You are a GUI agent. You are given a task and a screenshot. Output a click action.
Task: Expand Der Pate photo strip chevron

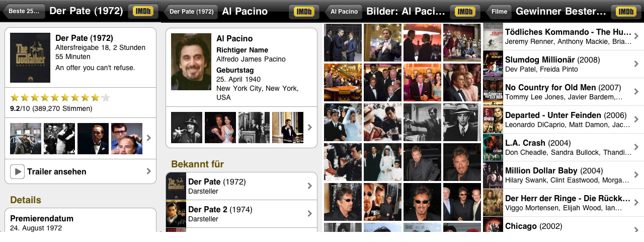(148, 138)
